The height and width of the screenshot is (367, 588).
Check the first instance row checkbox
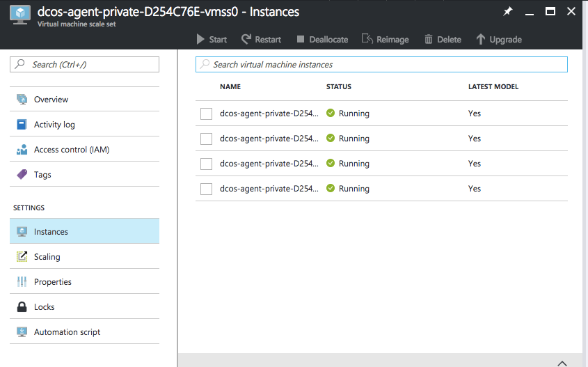(x=206, y=114)
